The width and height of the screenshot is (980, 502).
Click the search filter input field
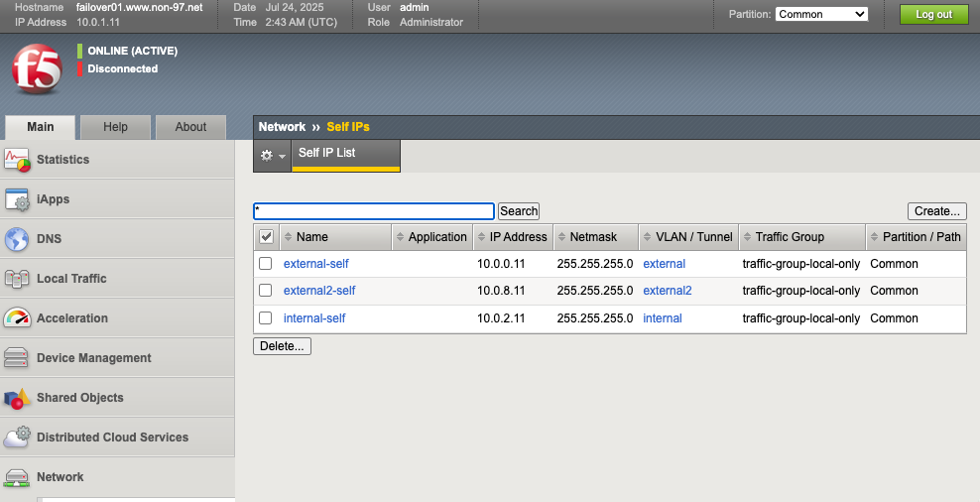point(374,211)
